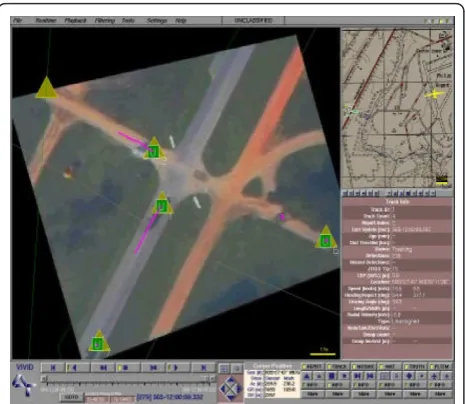465x404 pixels.
Task: Click the UNCLASSIFIED classification label
Action: (253, 21)
